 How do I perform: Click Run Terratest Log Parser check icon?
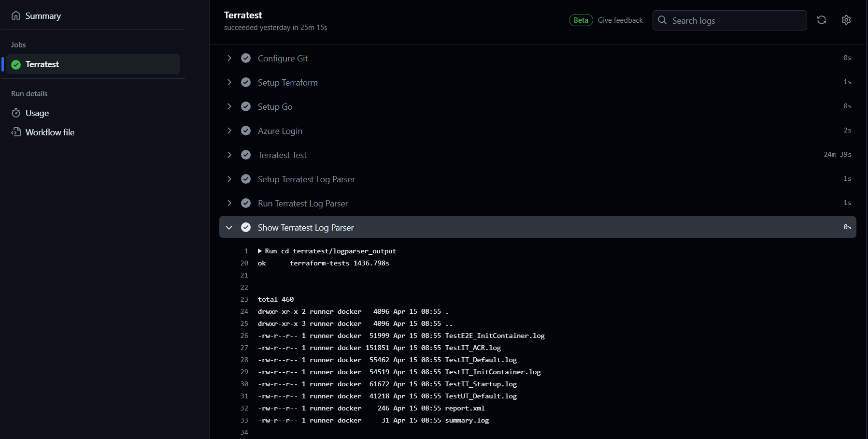coord(246,203)
